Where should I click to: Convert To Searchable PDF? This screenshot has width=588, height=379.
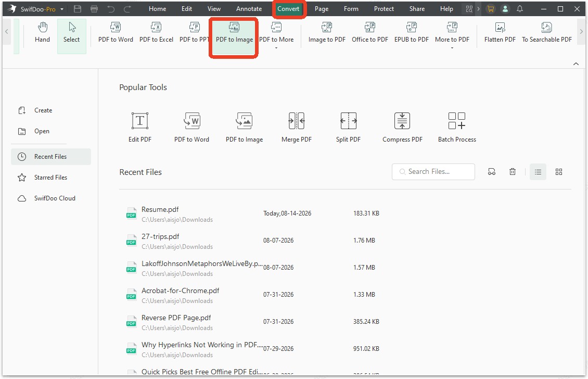pos(547,33)
